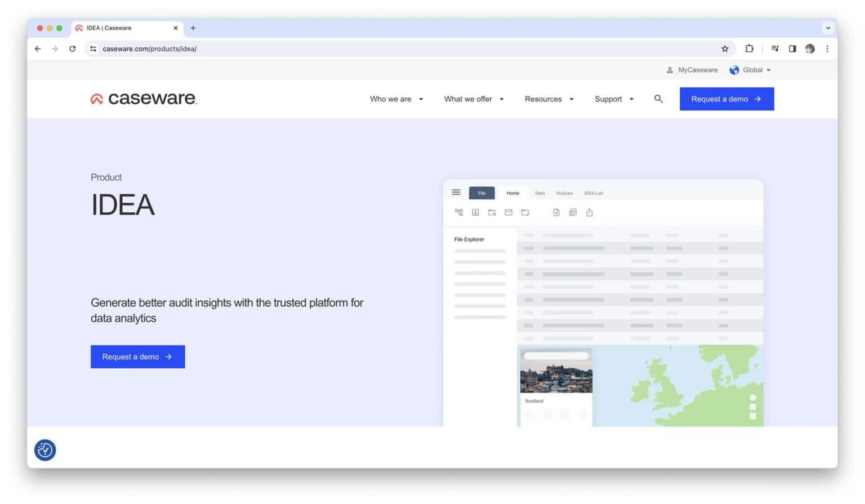Image resolution: width=865 pixels, height=504 pixels.
Task: Click inside the browser address bar
Action: tap(282, 49)
